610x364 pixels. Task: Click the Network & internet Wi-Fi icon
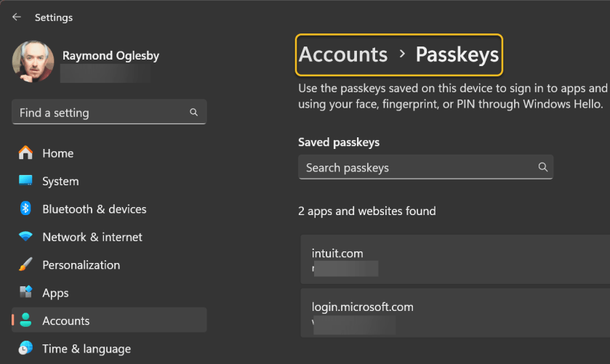[25, 237]
